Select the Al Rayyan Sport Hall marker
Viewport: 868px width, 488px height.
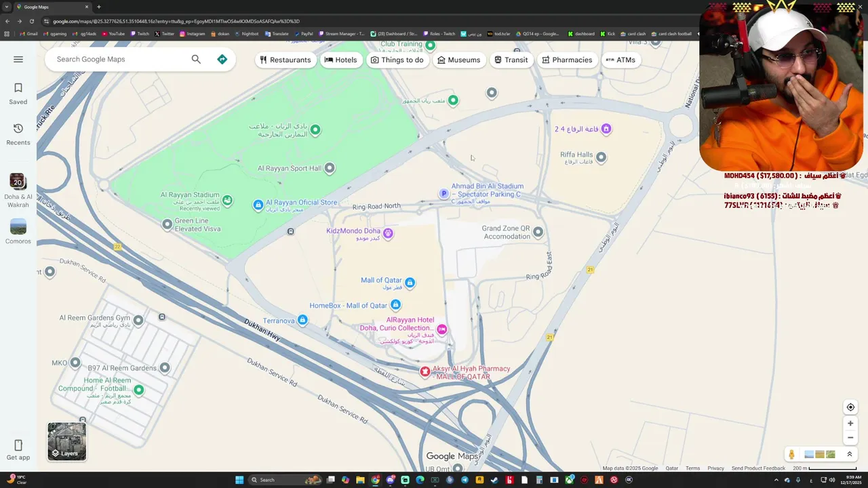[x=330, y=168]
